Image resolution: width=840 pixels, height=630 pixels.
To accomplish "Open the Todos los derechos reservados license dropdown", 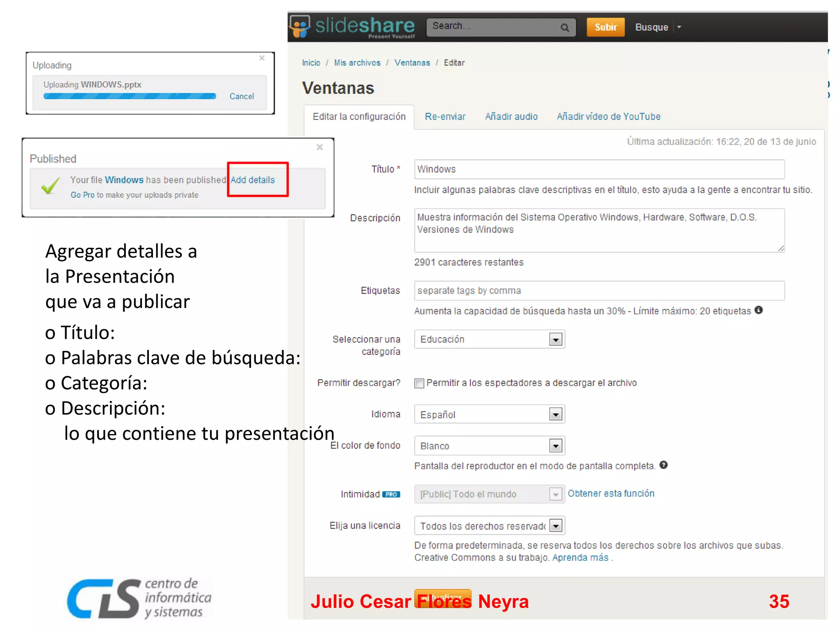I will tap(489, 525).
